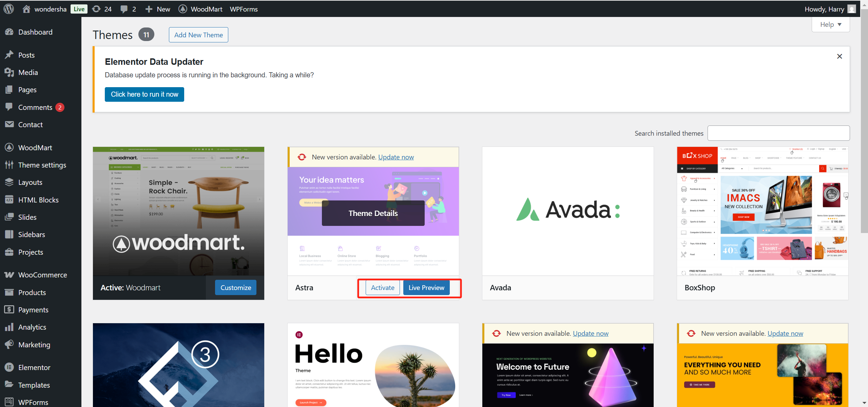Screen dimensions: 868x407
Task: Open WPForms in the admin bar
Action: pos(244,9)
